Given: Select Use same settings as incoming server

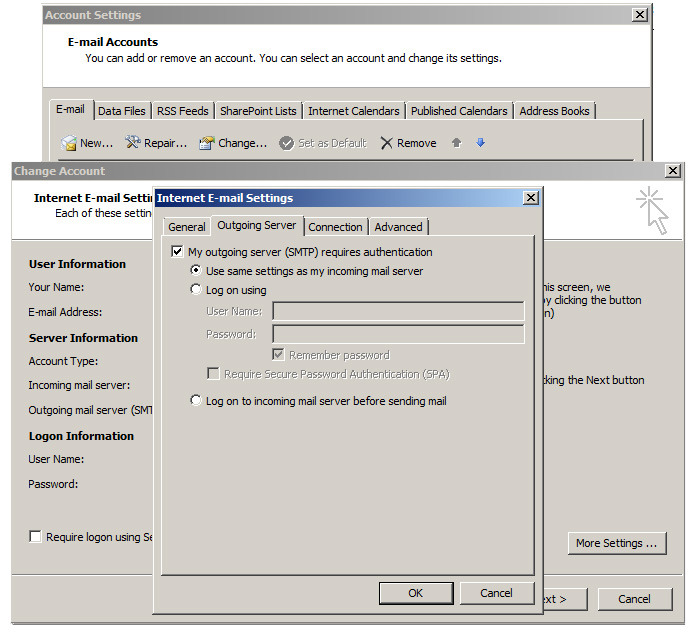Looking at the screenshot, I should (196, 271).
